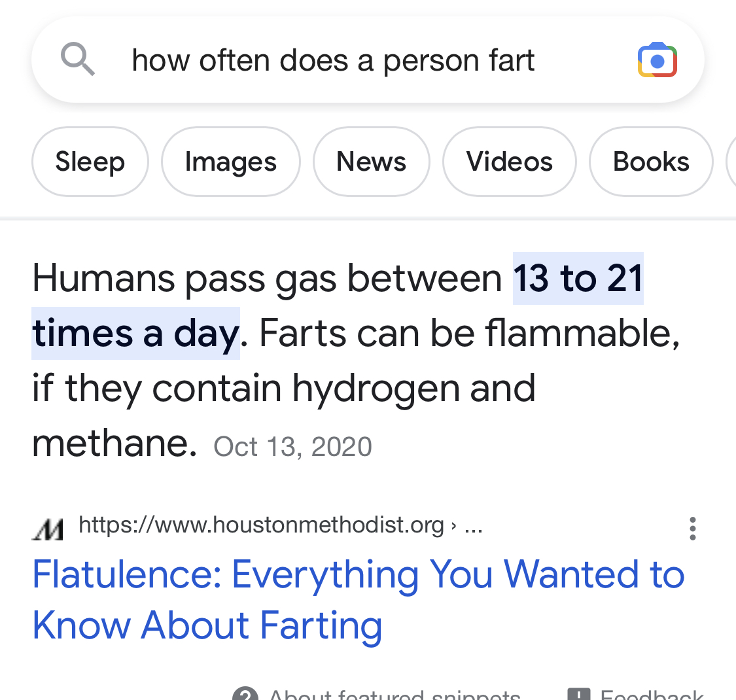This screenshot has height=700, width=736.
Task: Click the snippet date Oct 13, 2020
Action: (292, 447)
